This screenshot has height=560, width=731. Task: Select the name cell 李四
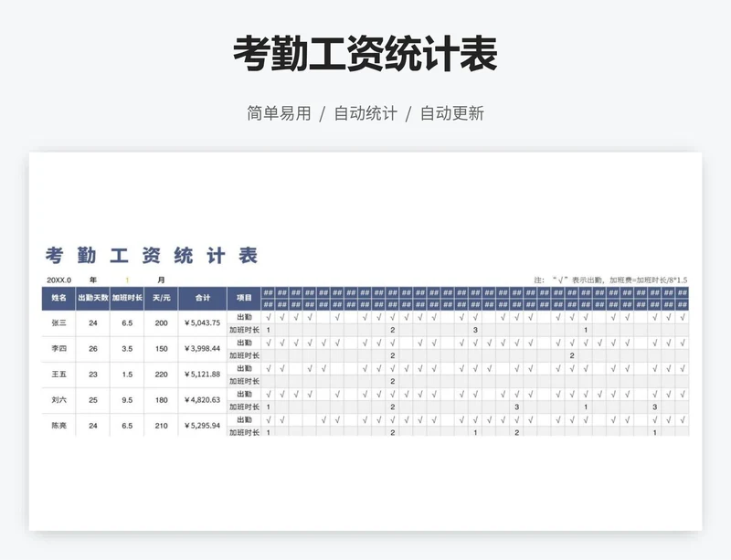(58, 349)
